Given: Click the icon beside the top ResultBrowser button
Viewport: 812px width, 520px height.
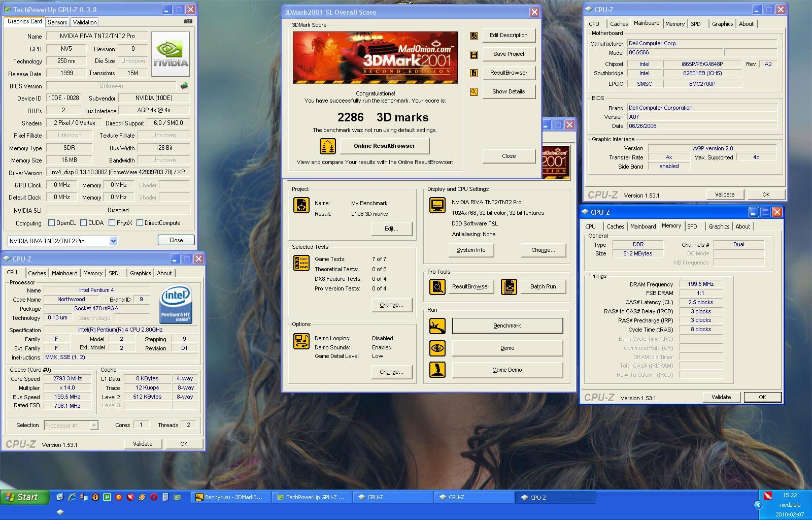Looking at the screenshot, I should pyautogui.click(x=474, y=73).
